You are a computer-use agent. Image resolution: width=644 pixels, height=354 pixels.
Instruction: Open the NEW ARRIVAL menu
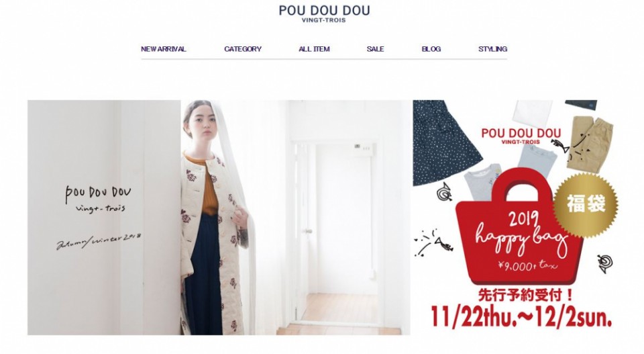coord(164,49)
